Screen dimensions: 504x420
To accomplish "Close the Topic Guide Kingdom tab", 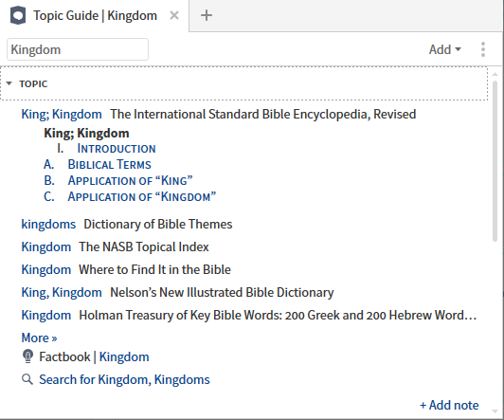I will pyautogui.click(x=174, y=15).
